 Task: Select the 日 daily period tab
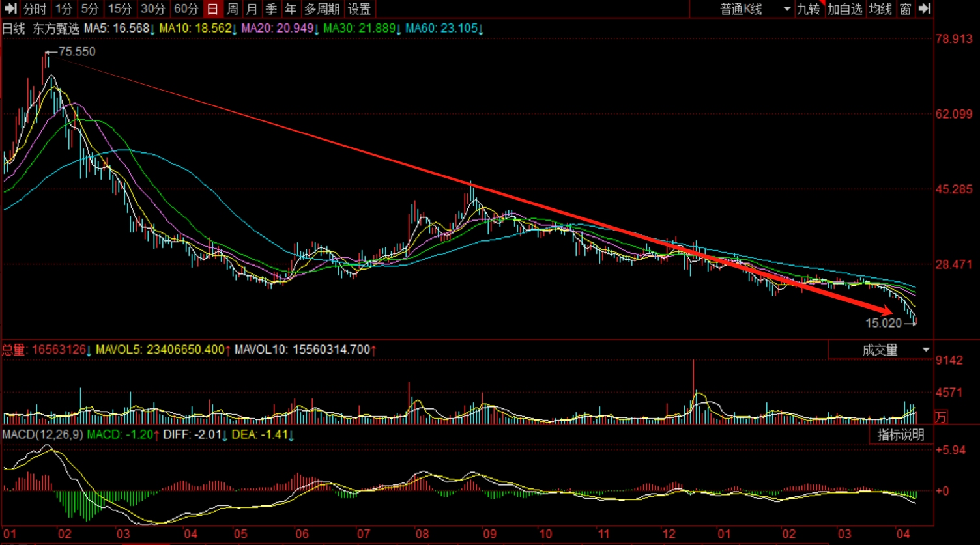(212, 9)
